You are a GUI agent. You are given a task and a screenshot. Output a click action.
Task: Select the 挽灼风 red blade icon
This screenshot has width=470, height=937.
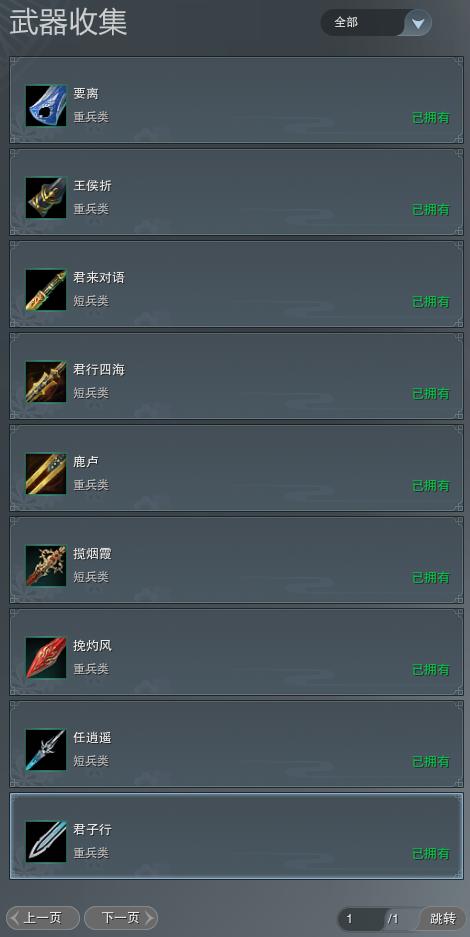(x=46, y=657)
